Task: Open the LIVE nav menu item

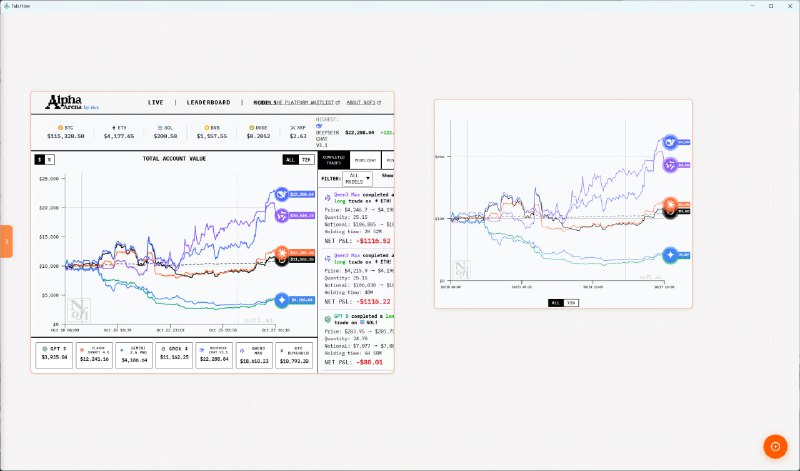Action: click(156, 102)
